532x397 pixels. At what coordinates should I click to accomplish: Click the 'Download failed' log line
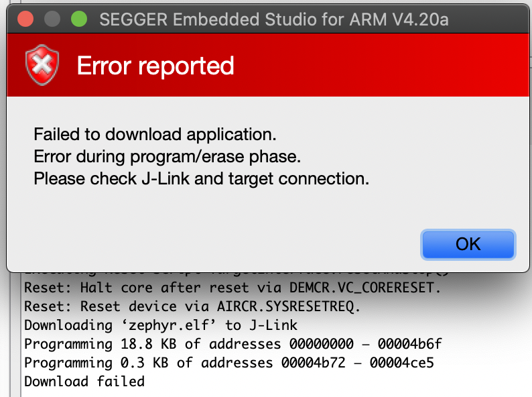84,382
